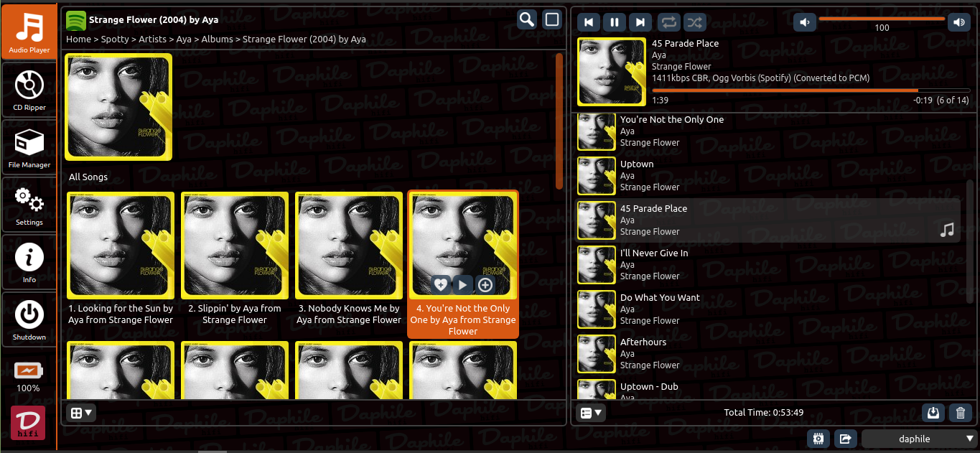Screen dimensions: 980x453
Task: Open the chip-shaped player settings icon
Action: click(x=818, y=439)
